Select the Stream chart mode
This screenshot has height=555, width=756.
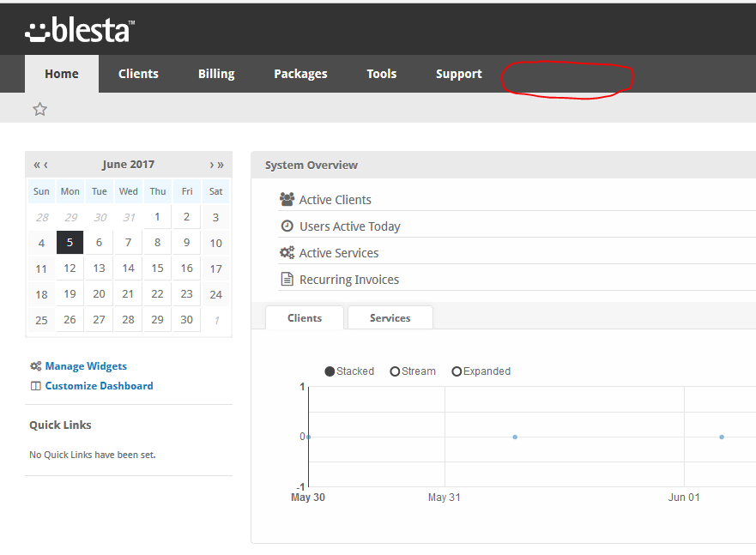click(x=395, y=371)
